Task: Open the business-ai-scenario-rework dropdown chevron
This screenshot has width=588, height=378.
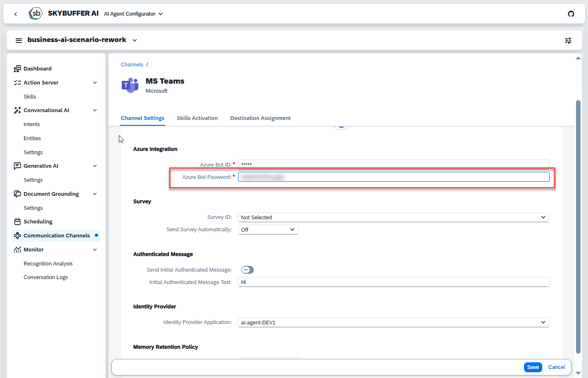Action: click(x=135, y=40)
